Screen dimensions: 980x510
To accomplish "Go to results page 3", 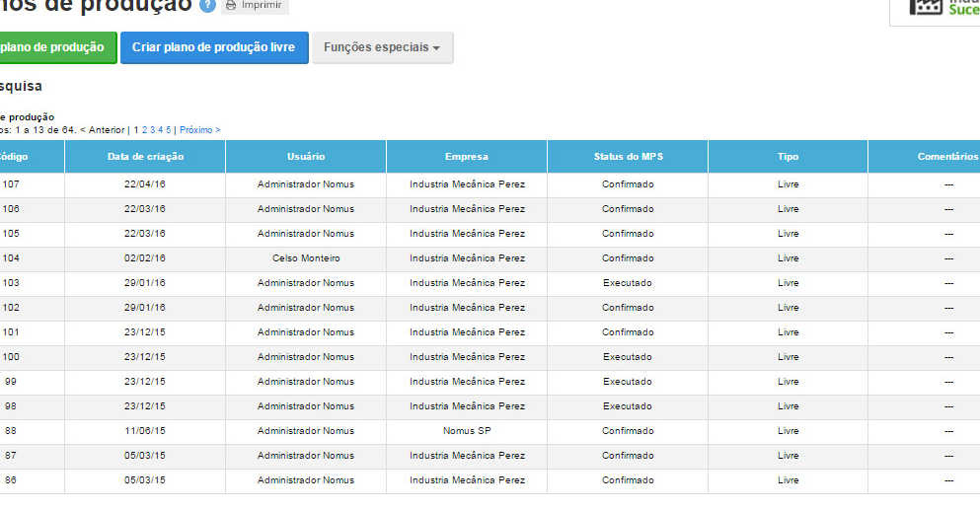I will [x=153, y=130].
